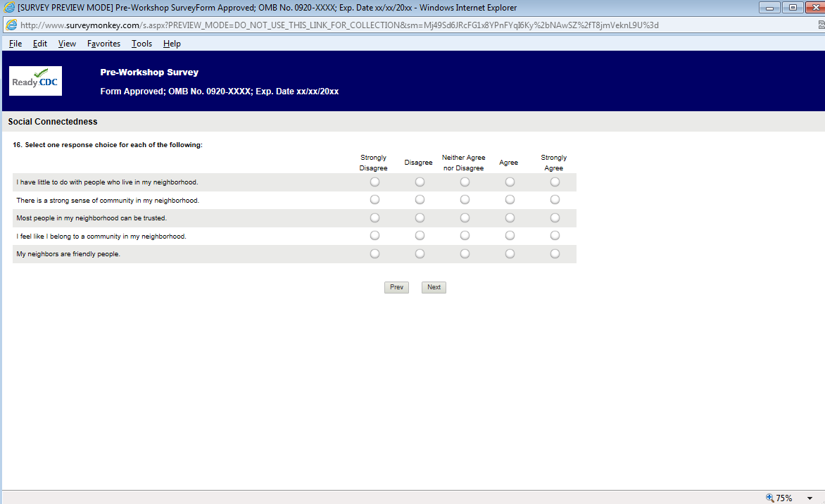Select Neither for 'strong sense of community'

(465, 200)
